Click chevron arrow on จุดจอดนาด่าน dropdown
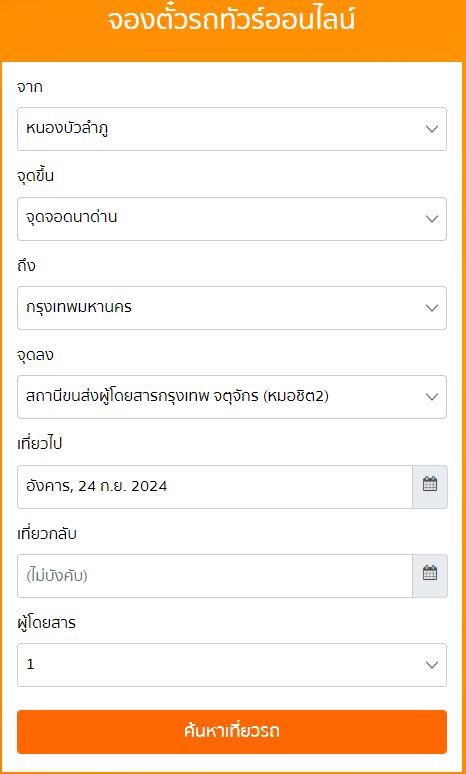 point(432,219)
